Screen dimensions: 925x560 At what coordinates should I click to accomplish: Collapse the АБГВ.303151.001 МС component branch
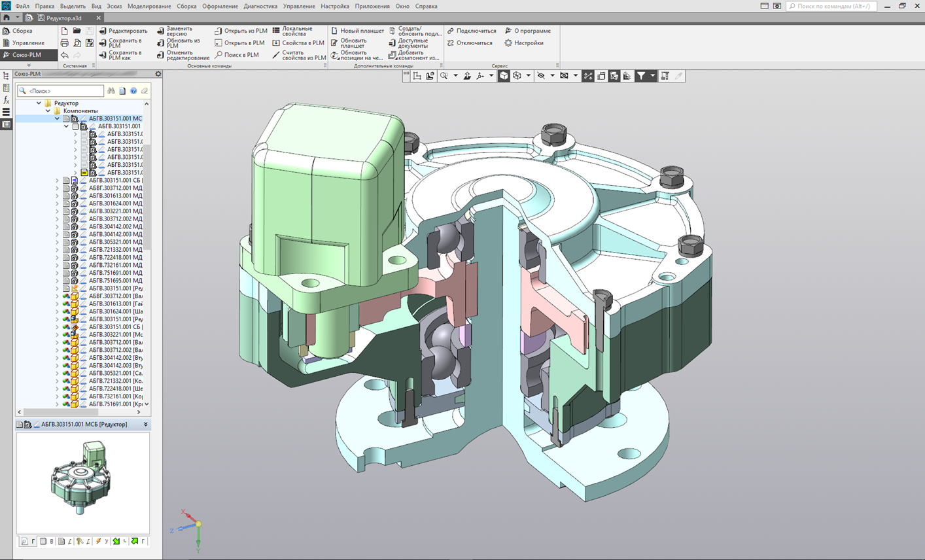pos(57,118)
